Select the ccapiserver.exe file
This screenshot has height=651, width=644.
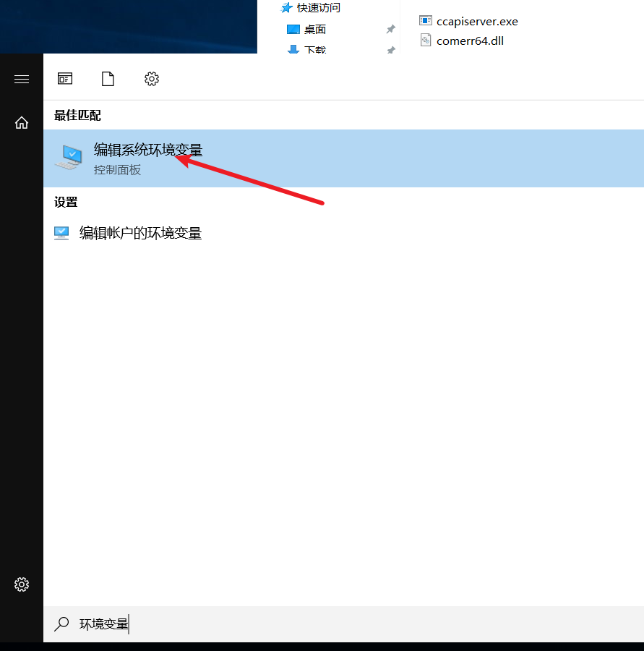[477, 21]
